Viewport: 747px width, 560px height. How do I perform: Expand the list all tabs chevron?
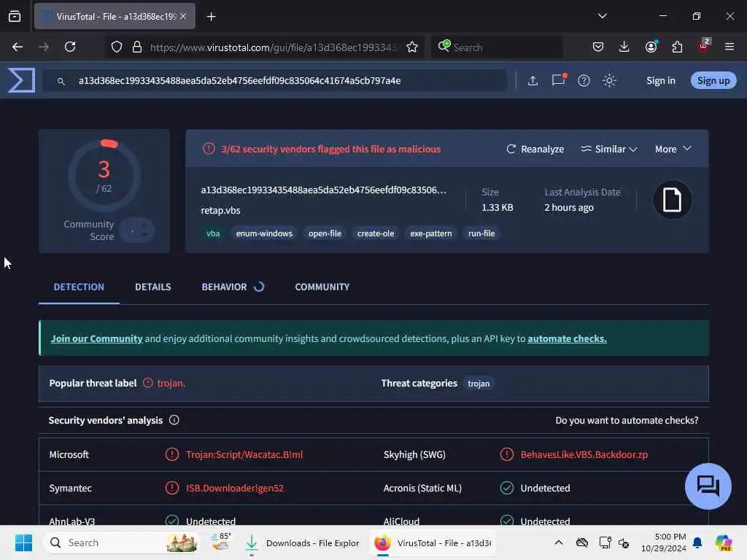click(x=603, y=16)
